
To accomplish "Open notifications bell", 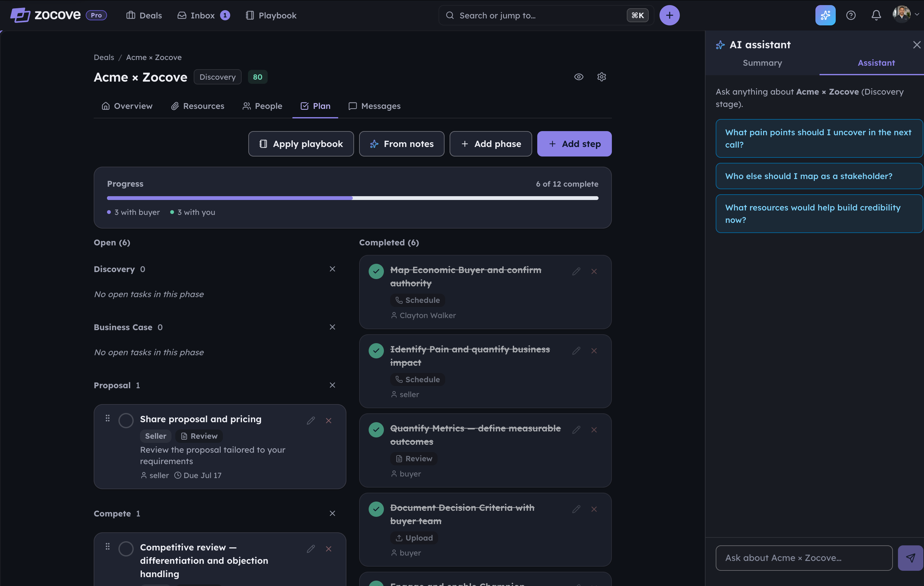I will click(876, 15).
